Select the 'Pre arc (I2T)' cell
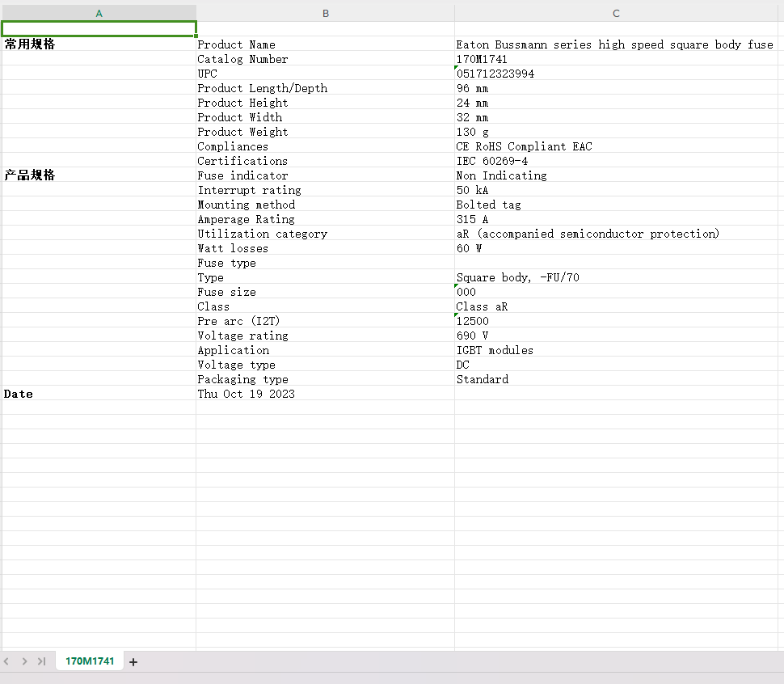Screen dimensions: 784x684 [x=326, y=320]
